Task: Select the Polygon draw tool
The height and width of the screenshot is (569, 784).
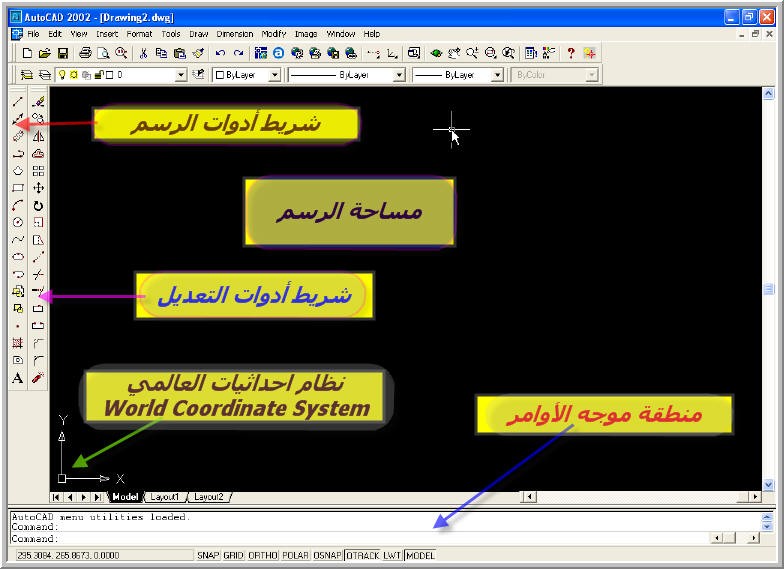Action: tap(18, 170)
